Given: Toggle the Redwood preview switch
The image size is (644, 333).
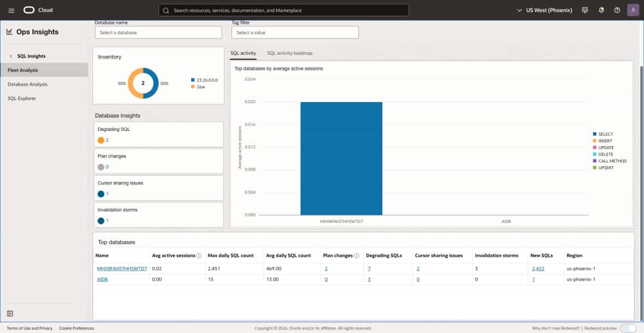Looking at the screenshot, I should click(x=628, y=328).
